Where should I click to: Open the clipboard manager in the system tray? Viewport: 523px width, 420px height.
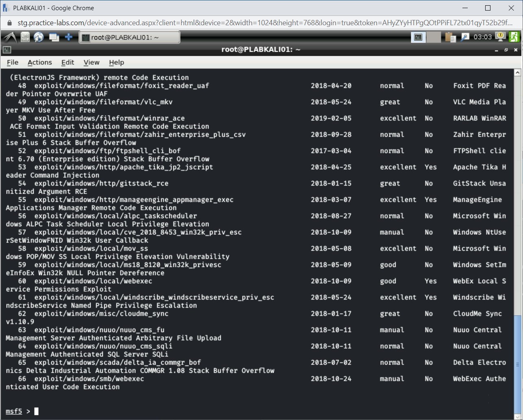click(x=451, y=37)
